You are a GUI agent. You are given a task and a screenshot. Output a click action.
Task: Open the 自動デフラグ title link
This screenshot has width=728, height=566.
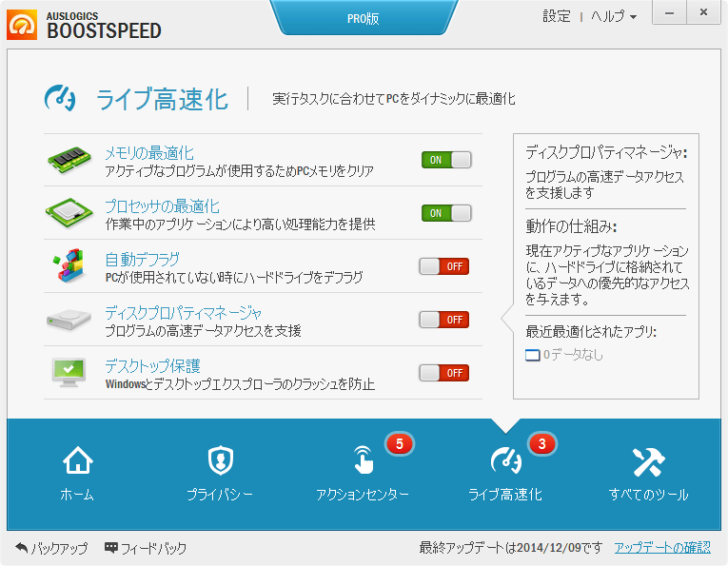pyautogui.click(x=142, y=260)
